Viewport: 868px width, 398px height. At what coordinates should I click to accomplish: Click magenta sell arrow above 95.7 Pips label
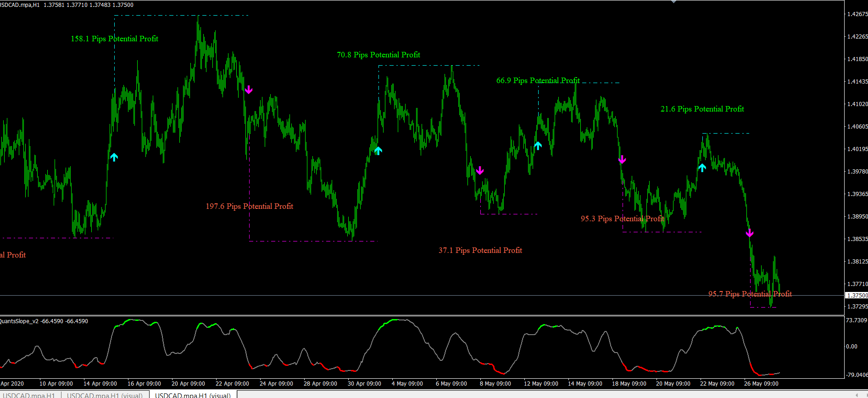(750, 233)
